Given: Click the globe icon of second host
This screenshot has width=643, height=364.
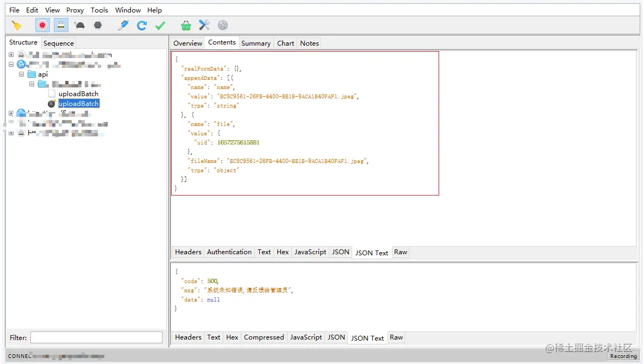Looking at the screenshot, I should 21,64.
